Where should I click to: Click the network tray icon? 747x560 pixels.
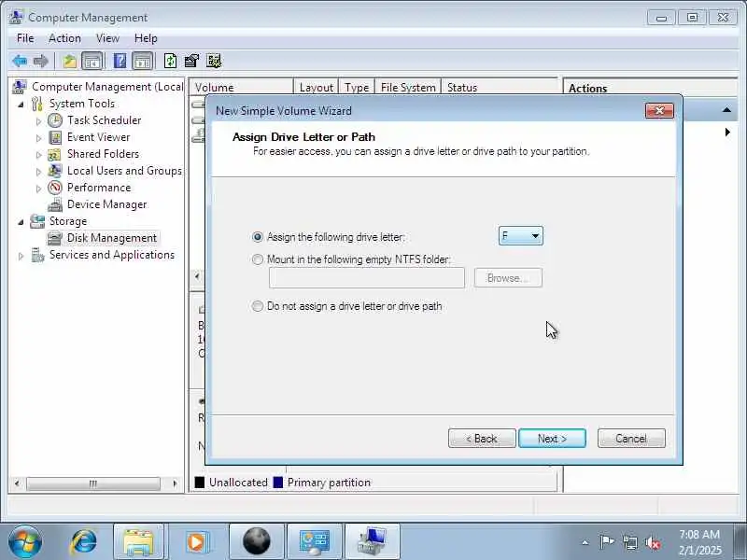click(629, 542)
